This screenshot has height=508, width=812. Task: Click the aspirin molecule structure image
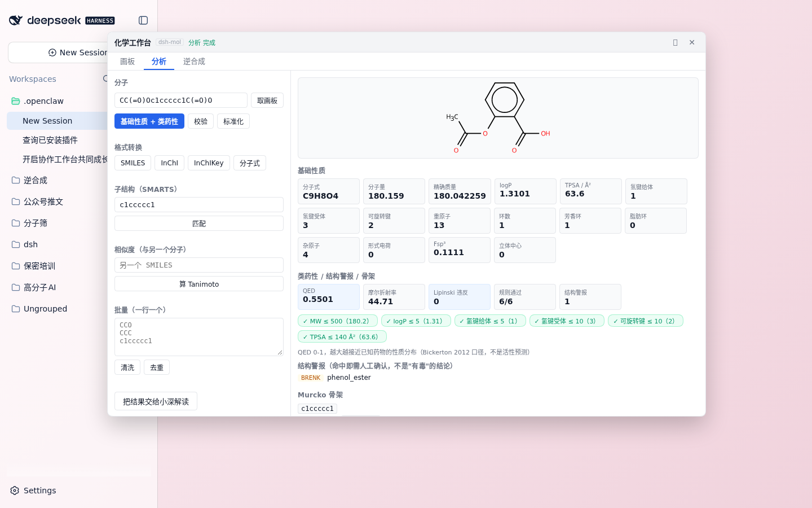pyautogui.click(x=498, y=118)
